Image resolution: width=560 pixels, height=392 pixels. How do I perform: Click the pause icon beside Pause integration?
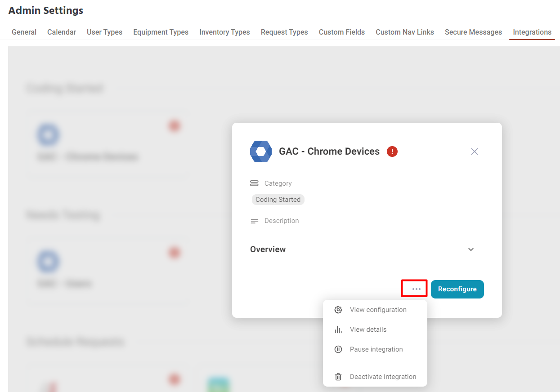click(x=338, y=349)
